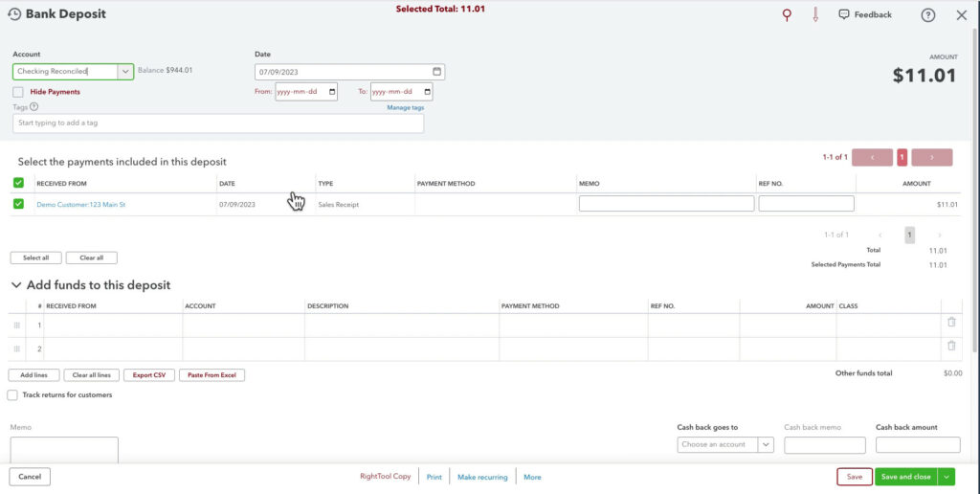Expand the Save and close dropdown arrow
980x494 pixels.
(947, 477)
